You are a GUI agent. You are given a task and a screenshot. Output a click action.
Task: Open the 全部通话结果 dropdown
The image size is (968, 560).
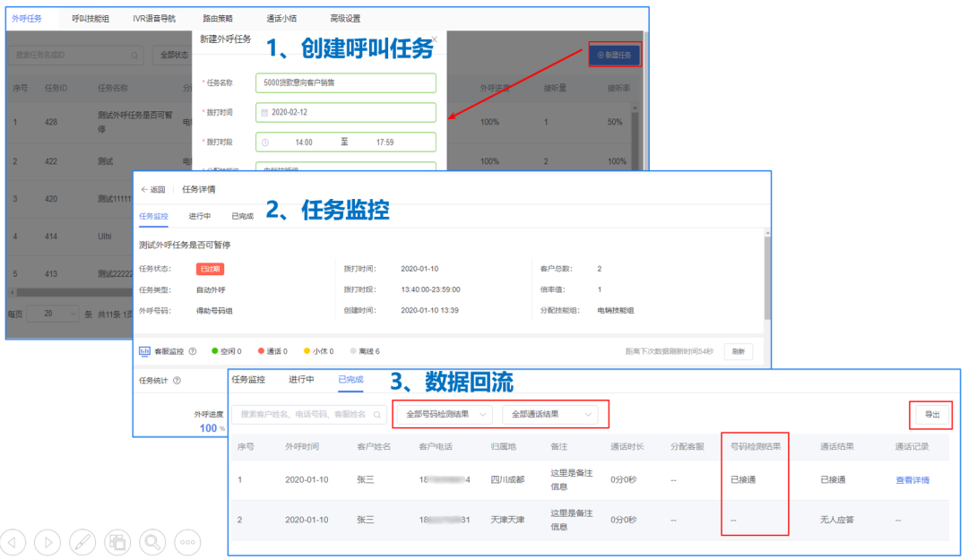click(x=550, y=414)
